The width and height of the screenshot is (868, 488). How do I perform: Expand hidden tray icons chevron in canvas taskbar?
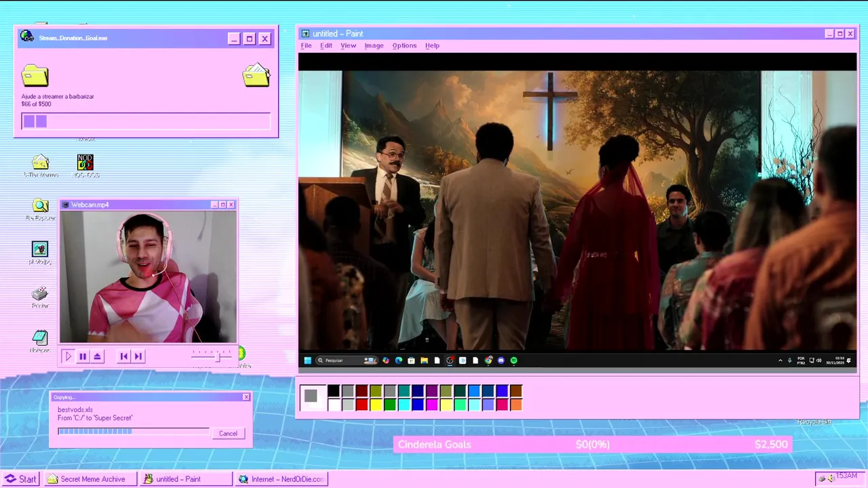tap(781, 361)
